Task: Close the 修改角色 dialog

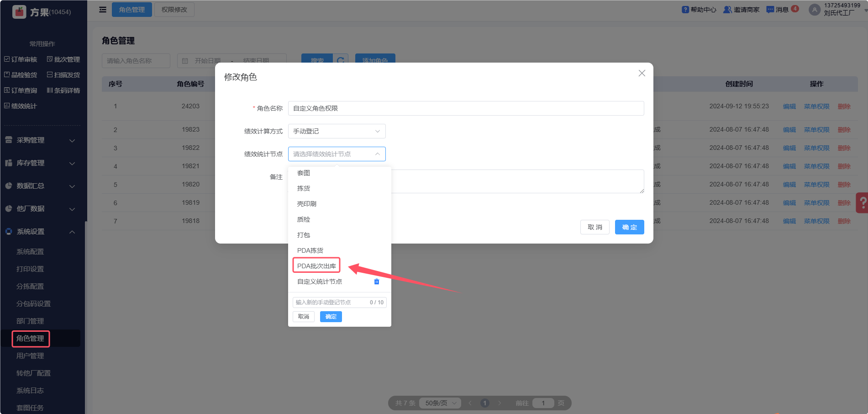Action: pos(642,73)
